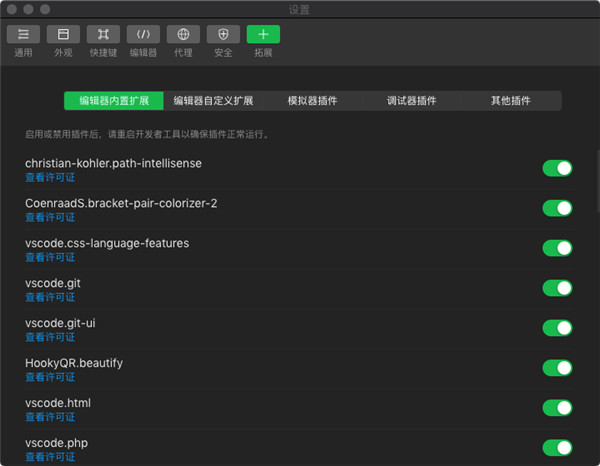The height and width of the screenshot is (466, 600).
Task: Click the green 拓展 extensions plus icon
Action: [x=263, y=34]
